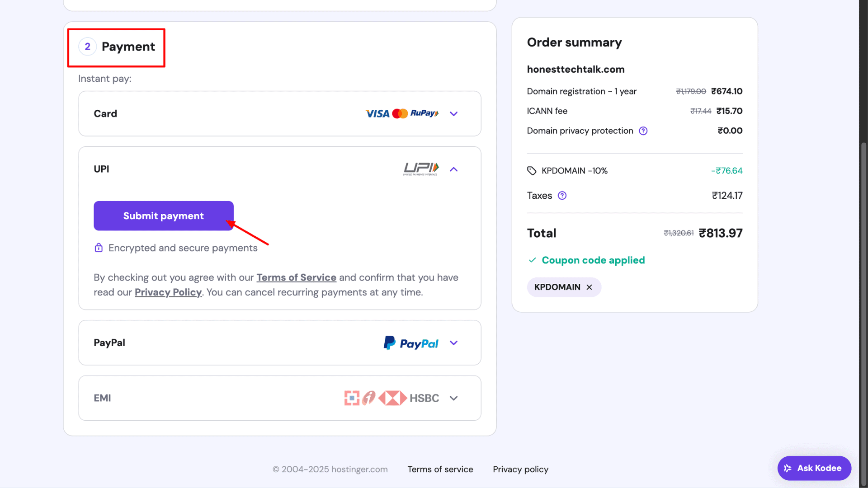Click the PayPal logo

click(411, 343)
